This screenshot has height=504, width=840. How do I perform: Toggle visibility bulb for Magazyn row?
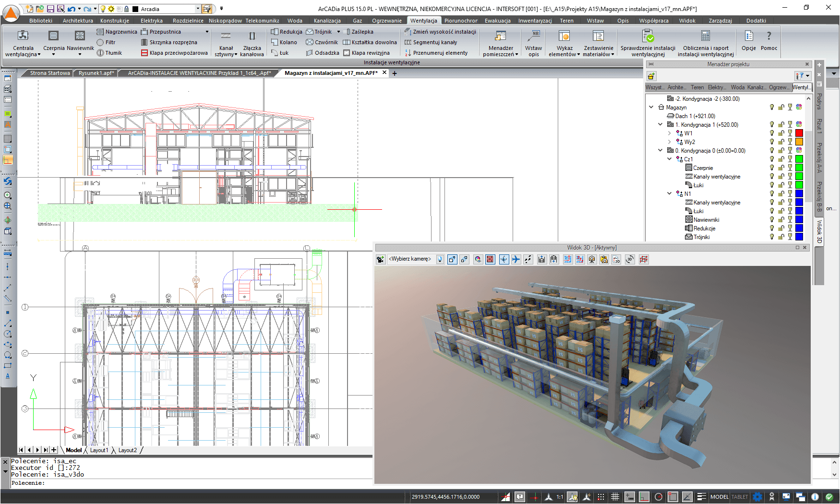(772, 108)
